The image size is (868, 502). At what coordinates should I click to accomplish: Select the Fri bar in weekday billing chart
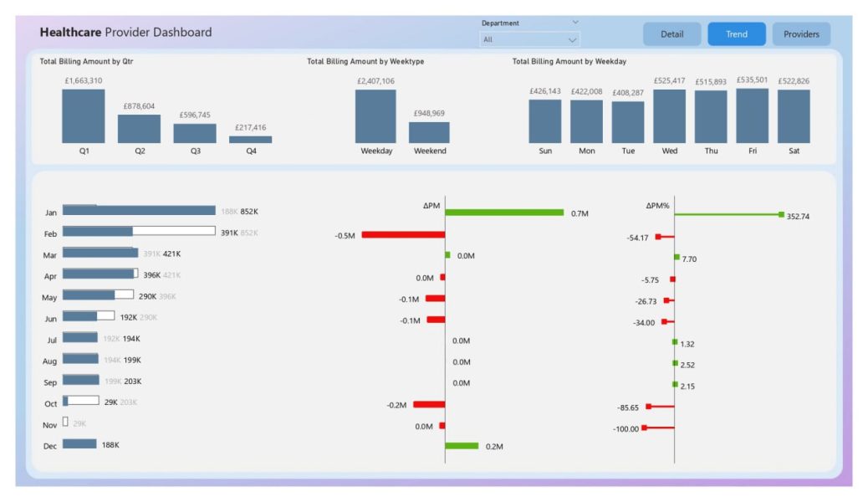(x=752, y=116)
